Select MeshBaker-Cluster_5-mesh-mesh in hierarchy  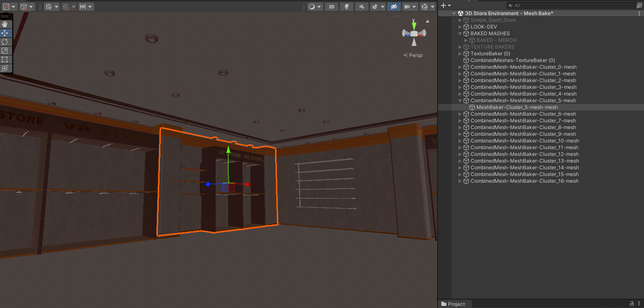click(x=517, y=107)
